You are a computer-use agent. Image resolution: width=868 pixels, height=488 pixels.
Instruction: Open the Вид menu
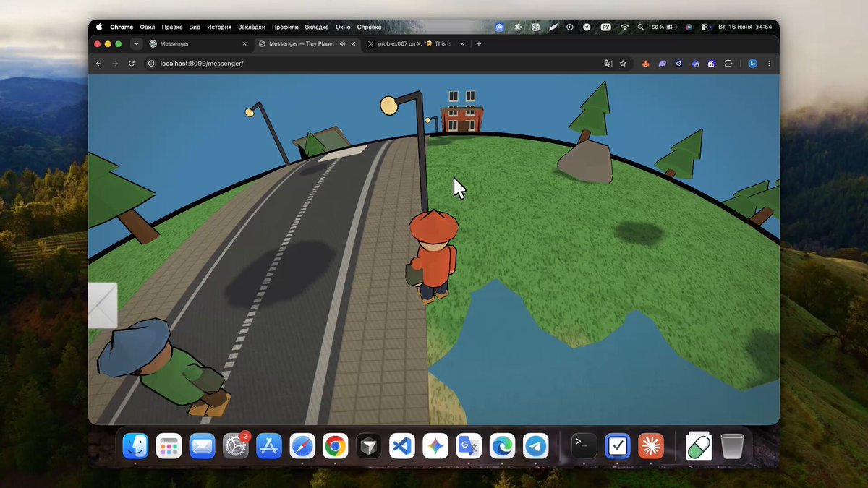(x=195, y=27)
